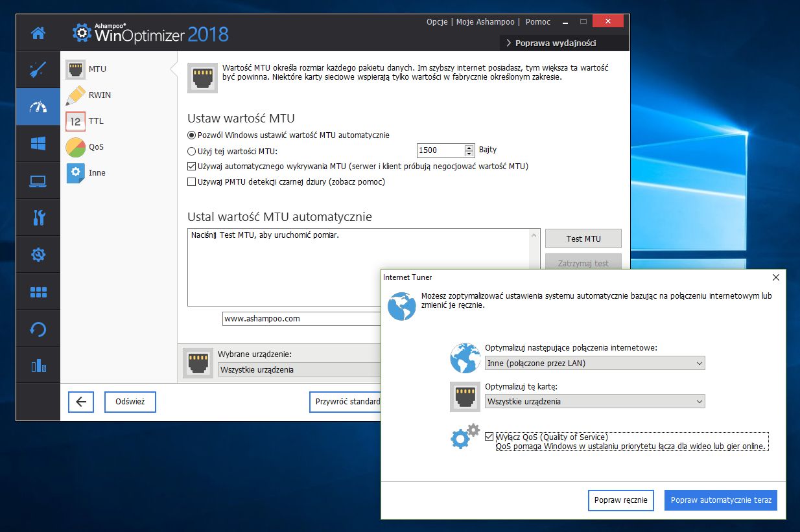Screen dimensions: 800x532
Task: Go back using the arrow button
Action: [x=81, y=402]
